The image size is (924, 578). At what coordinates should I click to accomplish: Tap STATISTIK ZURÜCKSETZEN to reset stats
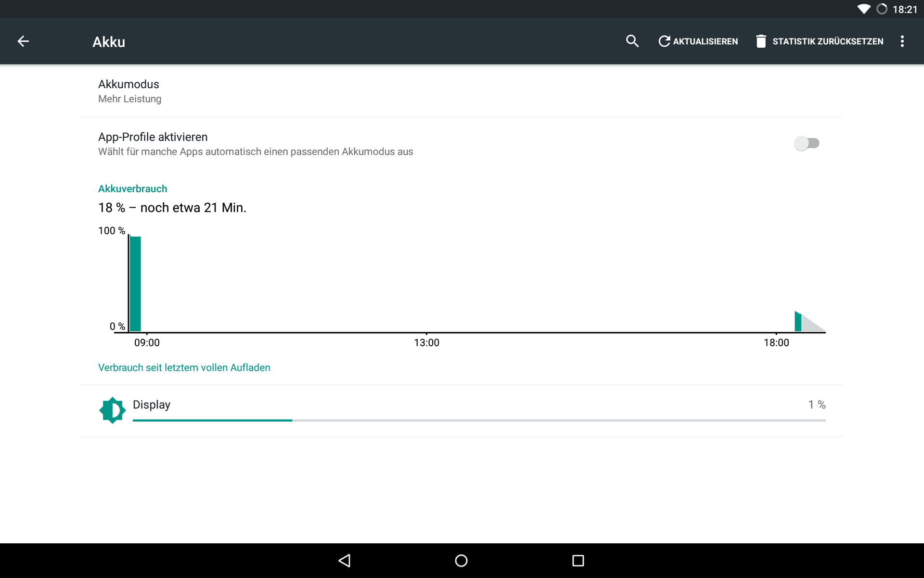820,41
